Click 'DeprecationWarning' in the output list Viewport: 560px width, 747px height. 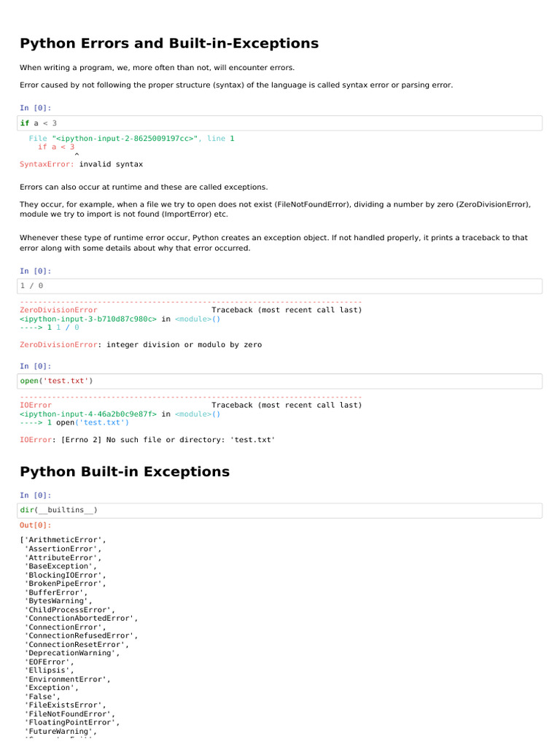(x=71, y=653)
